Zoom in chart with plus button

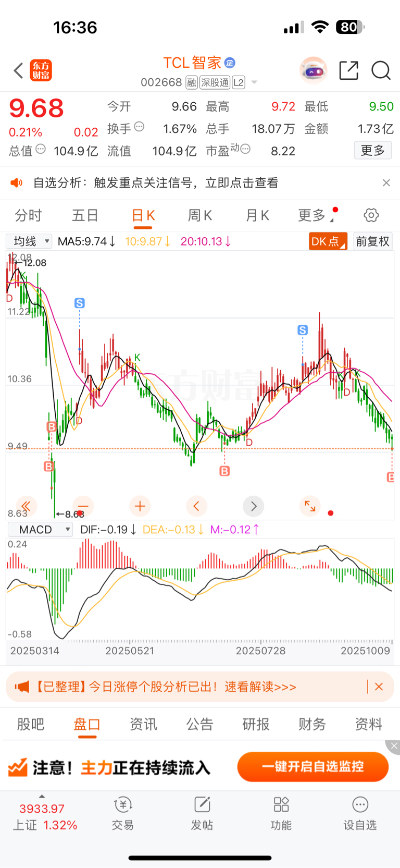point(140,506)
